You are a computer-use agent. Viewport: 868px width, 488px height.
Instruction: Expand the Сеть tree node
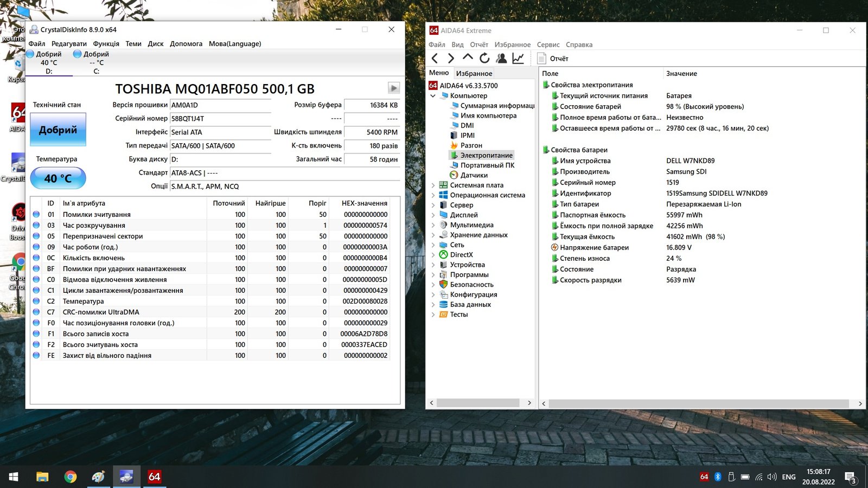coord(433,245)
